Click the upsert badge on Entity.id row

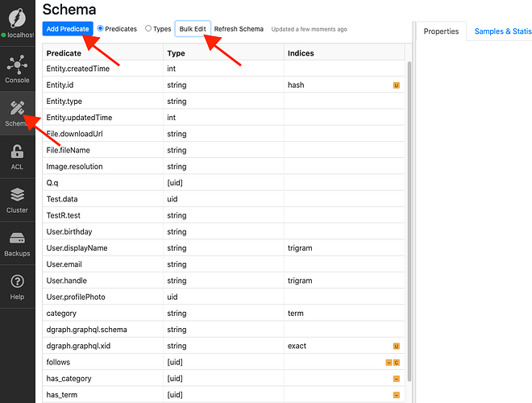pyautogui.click(x=397, y=85)
